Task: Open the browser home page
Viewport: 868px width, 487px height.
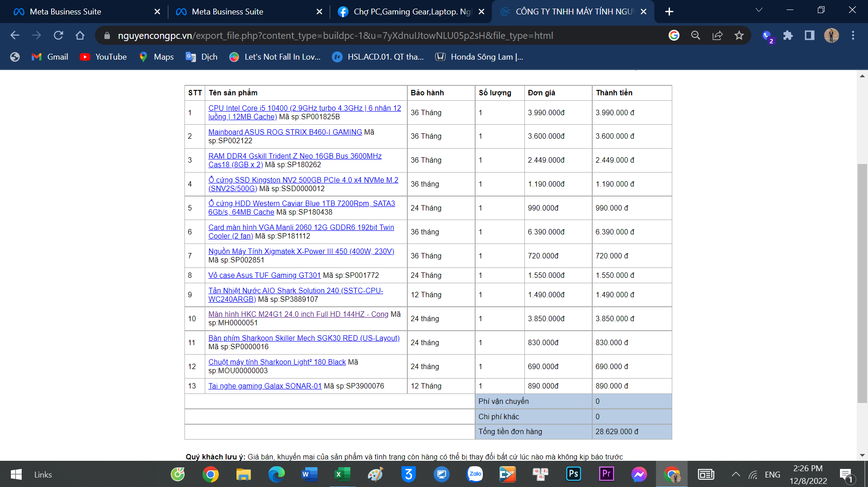Action: click(x=80, y=35)
